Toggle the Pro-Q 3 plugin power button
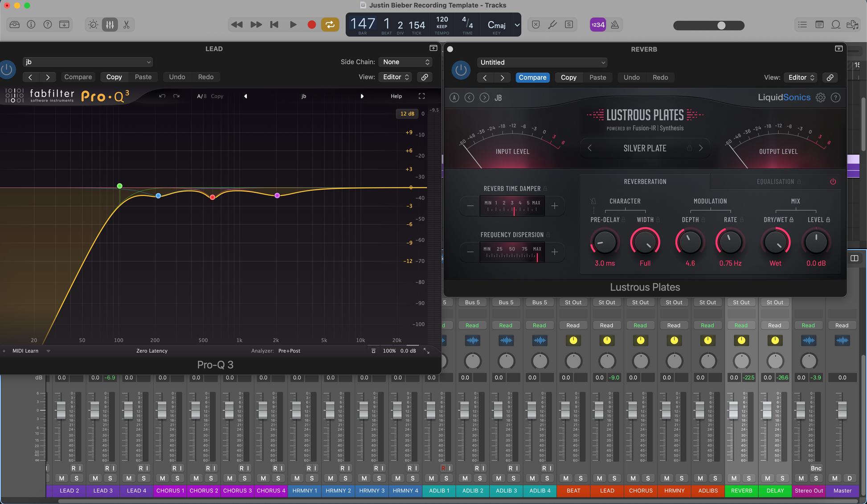The width and height of the screenshot is (867, 504). point(7,69)
